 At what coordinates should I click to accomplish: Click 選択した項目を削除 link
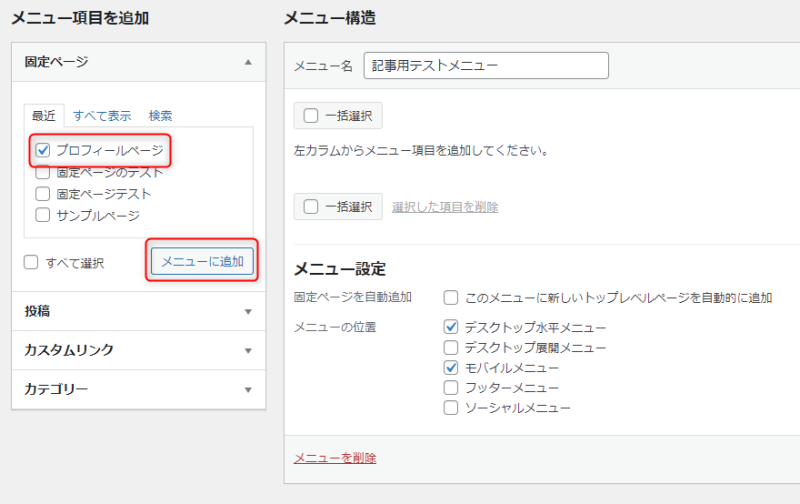[445, 207]
